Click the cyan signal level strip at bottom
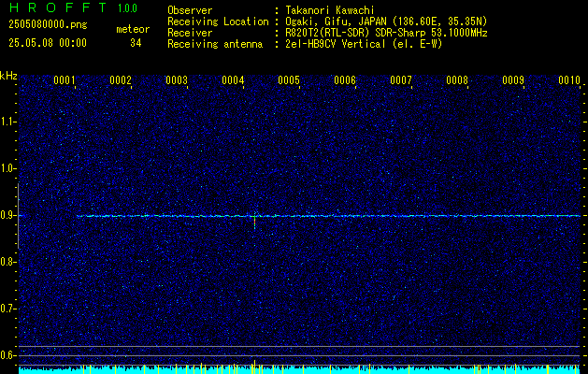 (x=299, y=370)
